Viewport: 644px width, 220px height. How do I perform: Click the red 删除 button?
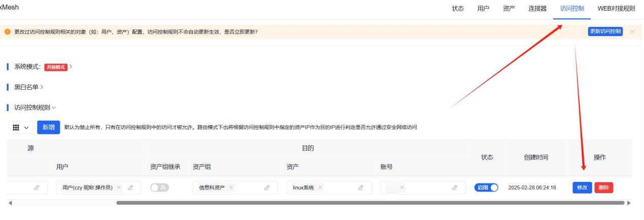(x=603, y=188)
